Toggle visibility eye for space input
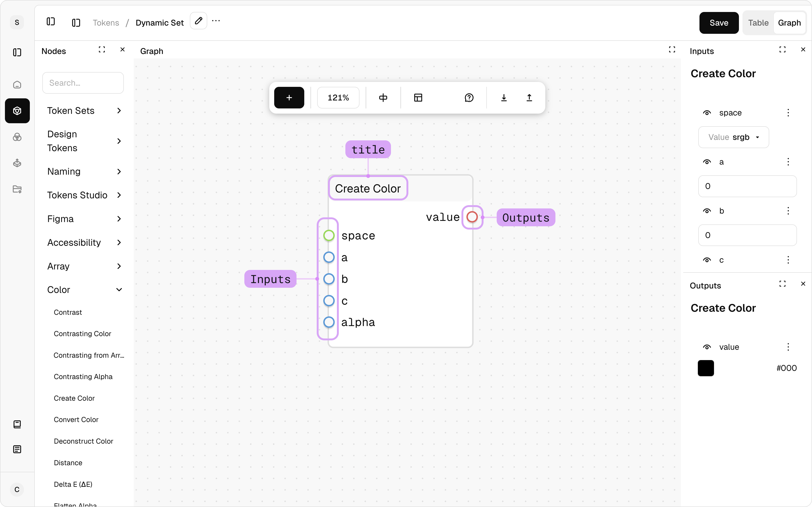This screenshot has height=507, width=812. coord(707,113)
